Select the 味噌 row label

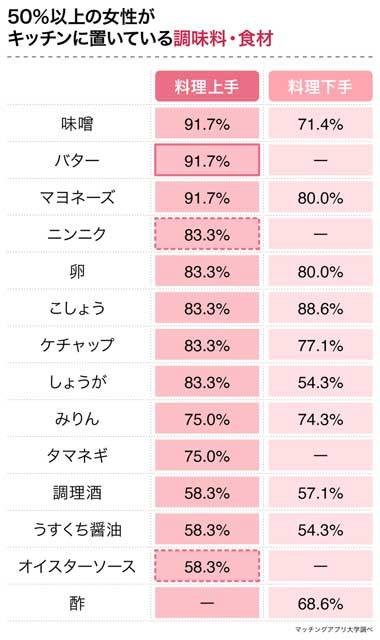pyautogui.click(x=77, y=124)
